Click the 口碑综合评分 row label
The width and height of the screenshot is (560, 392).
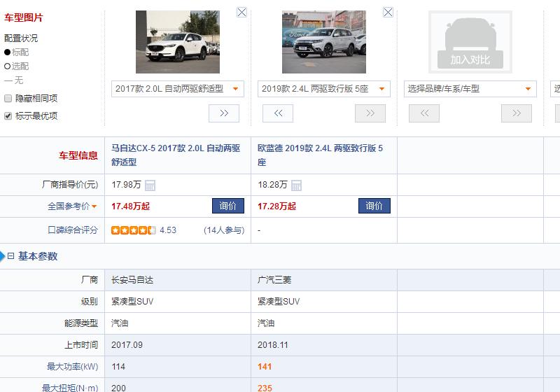point(73,230)
